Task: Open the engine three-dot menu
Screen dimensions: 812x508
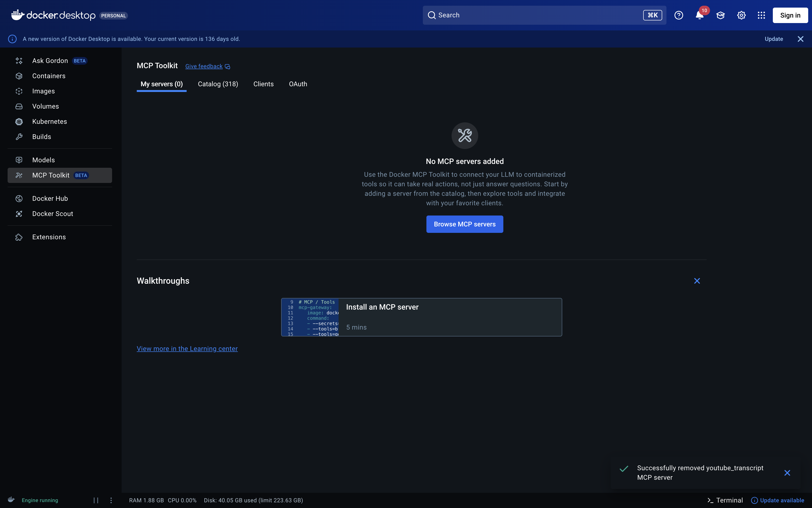Action: [x=111, y=500]
